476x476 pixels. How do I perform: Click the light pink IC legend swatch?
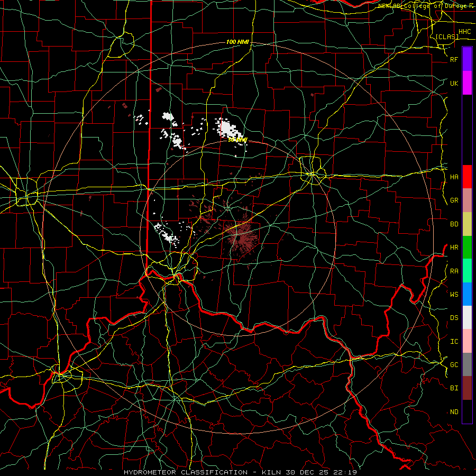pyautogui.click(x=467, y=341)
